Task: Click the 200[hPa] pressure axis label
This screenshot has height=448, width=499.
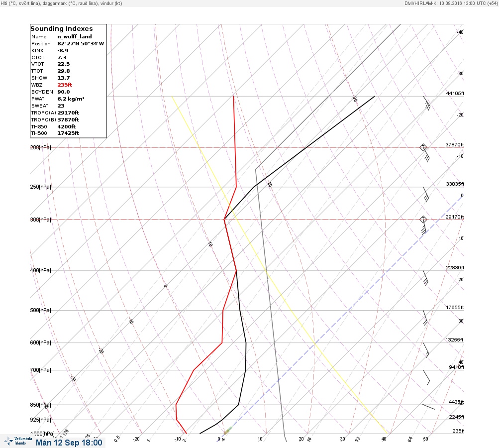Action: [x=40, y=147]
